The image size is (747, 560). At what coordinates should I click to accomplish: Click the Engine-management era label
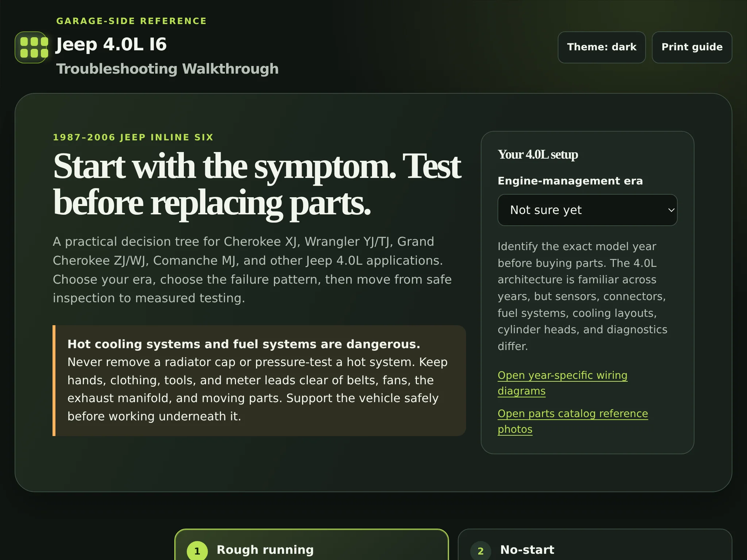570,181
